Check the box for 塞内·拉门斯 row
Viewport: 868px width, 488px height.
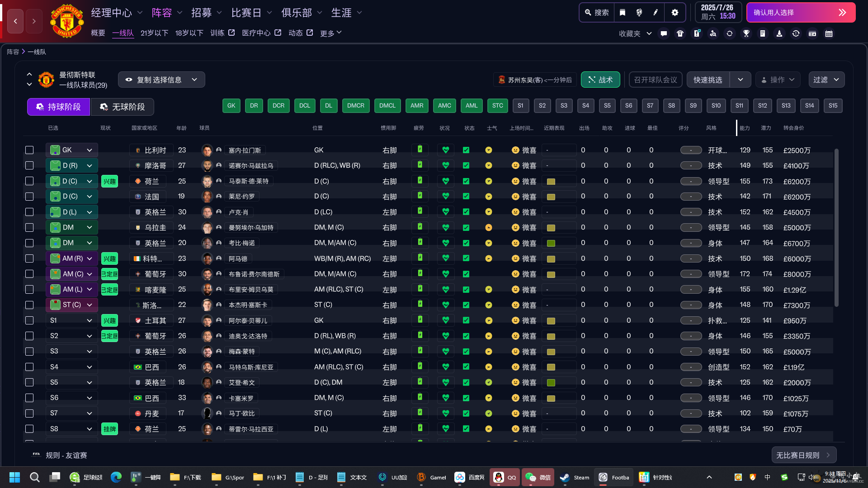tap(29, 150)
